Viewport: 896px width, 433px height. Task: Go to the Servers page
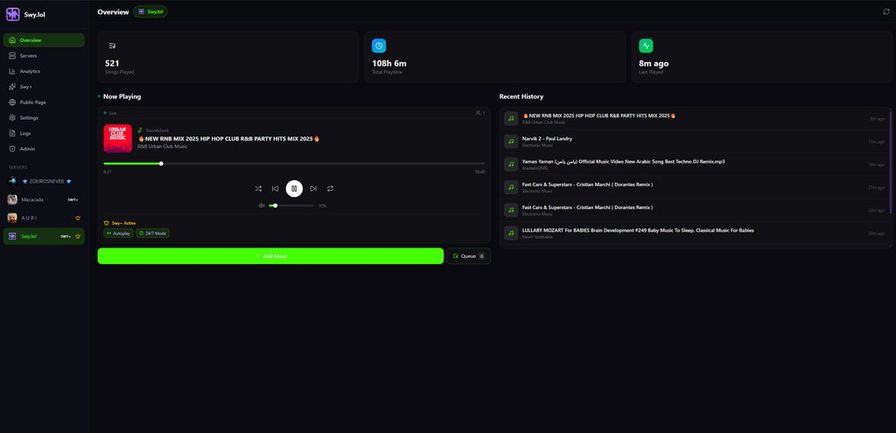point(28,55)
